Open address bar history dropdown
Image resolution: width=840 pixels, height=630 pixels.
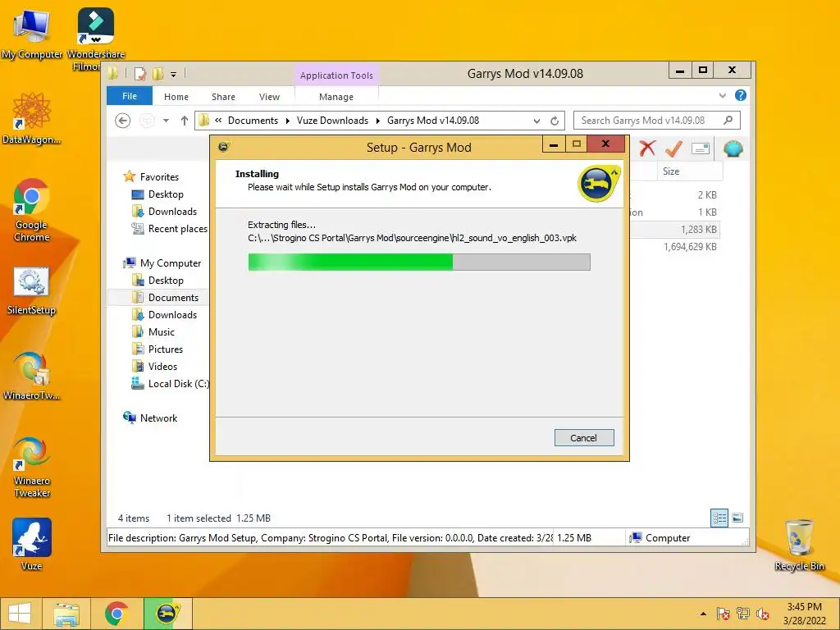536,121
